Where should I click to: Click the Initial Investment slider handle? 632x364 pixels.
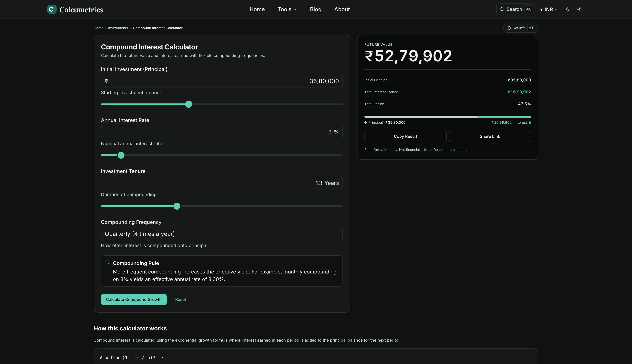pyautogui.click(x=189, y=104)
